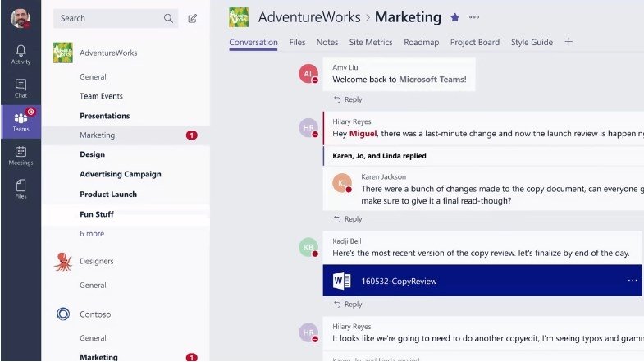Open the Style Guide tab
Viewport: 644px width, 362px height.
tap(532, 42)
